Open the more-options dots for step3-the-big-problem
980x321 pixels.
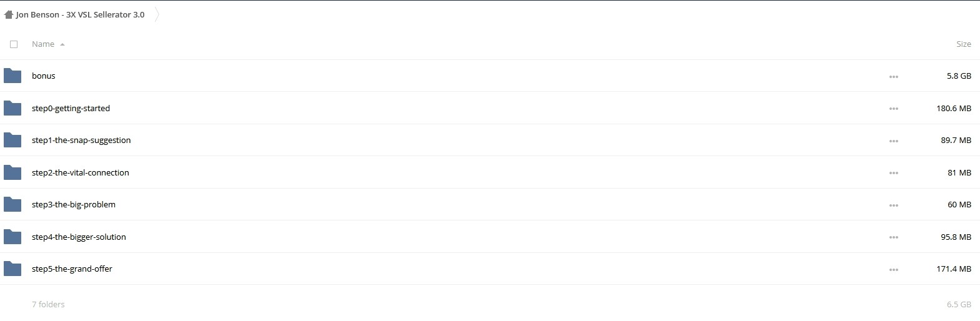pyautogui.click(x=894, y=205)
